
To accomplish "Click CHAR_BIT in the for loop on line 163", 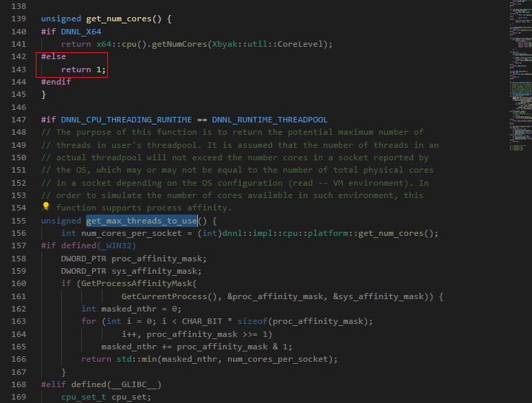I will tap(202, 321).
